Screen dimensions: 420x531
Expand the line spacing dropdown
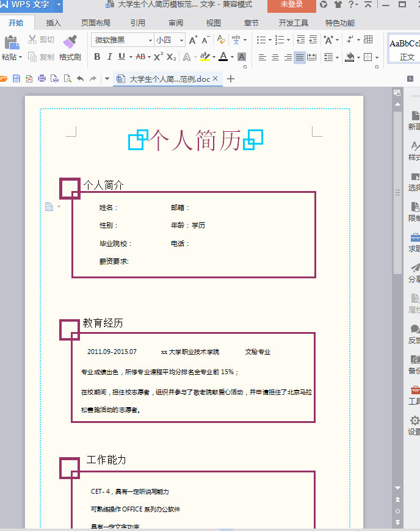[x=337, y=57]
